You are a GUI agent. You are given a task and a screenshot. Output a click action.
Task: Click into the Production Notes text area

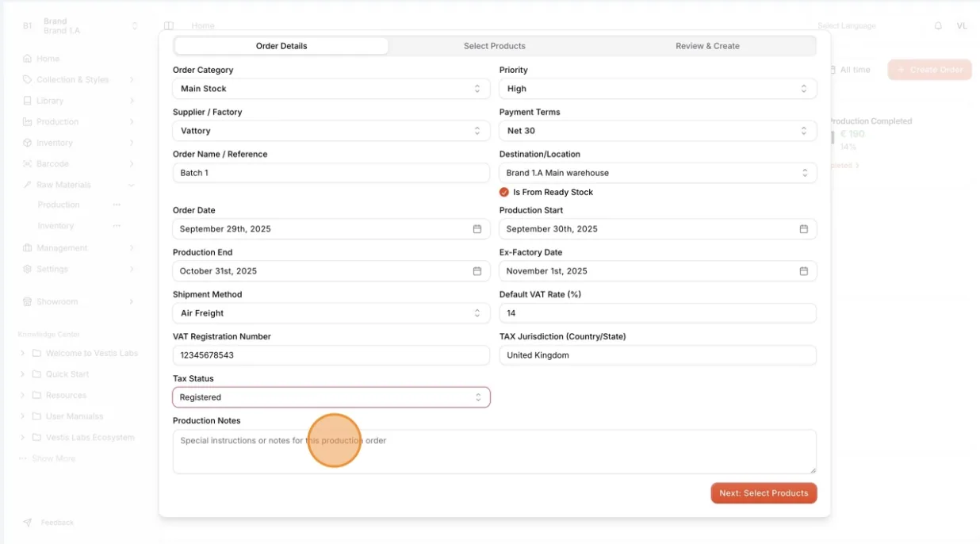(x=495, y=452)
